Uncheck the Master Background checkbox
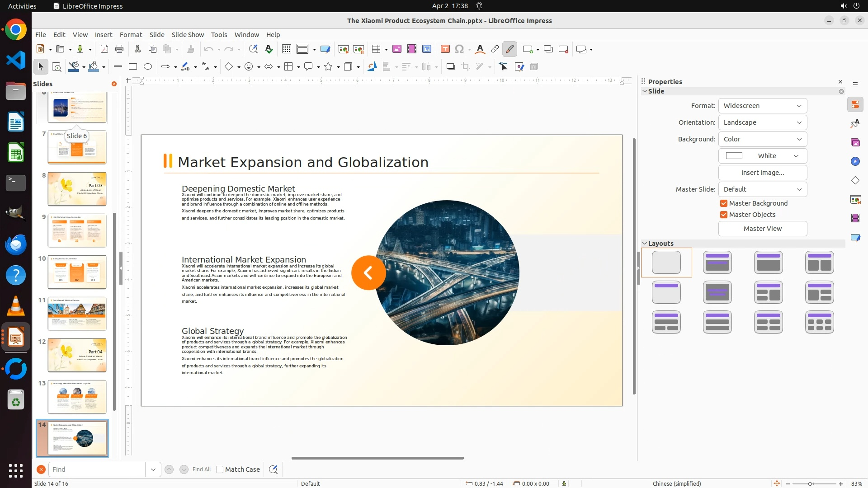Image resolution: width=868 pixels, height=488 pixels. [x=724, y=203]
